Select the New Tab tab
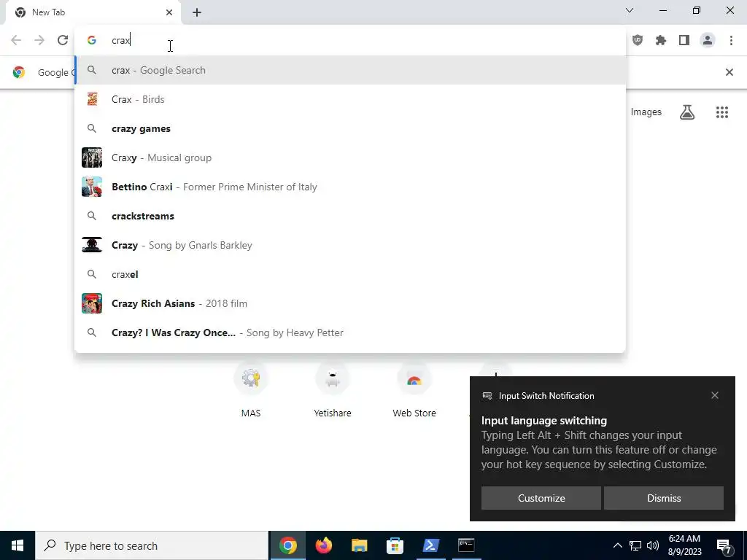 pyautogui.click(x=93, y=12)
